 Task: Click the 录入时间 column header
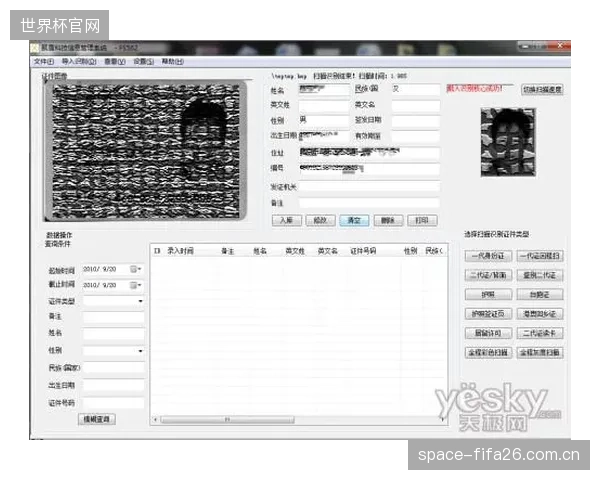180,251
